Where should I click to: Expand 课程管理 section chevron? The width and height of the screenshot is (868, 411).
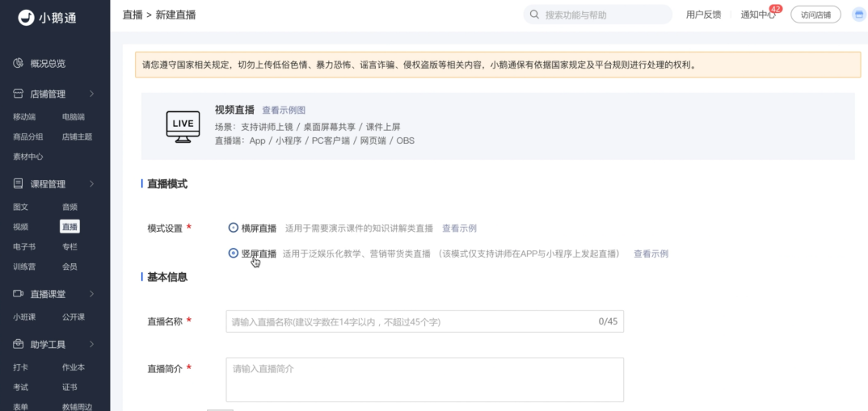91,183
